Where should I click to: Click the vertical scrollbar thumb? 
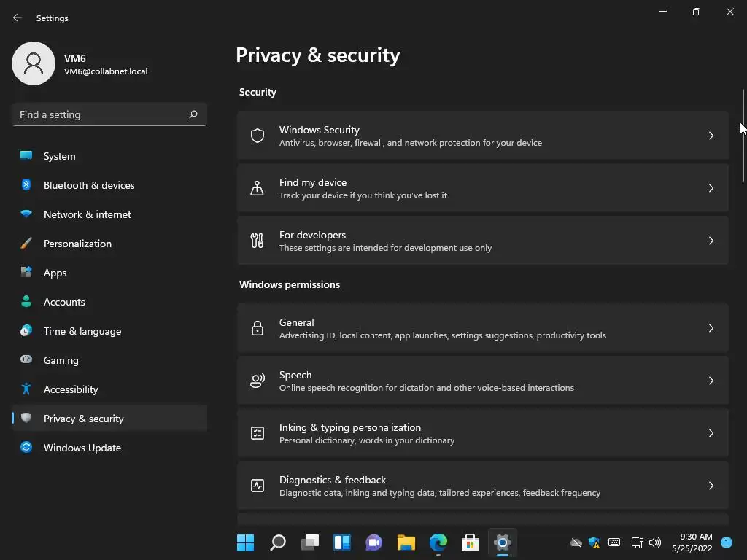tap(743, 135)
